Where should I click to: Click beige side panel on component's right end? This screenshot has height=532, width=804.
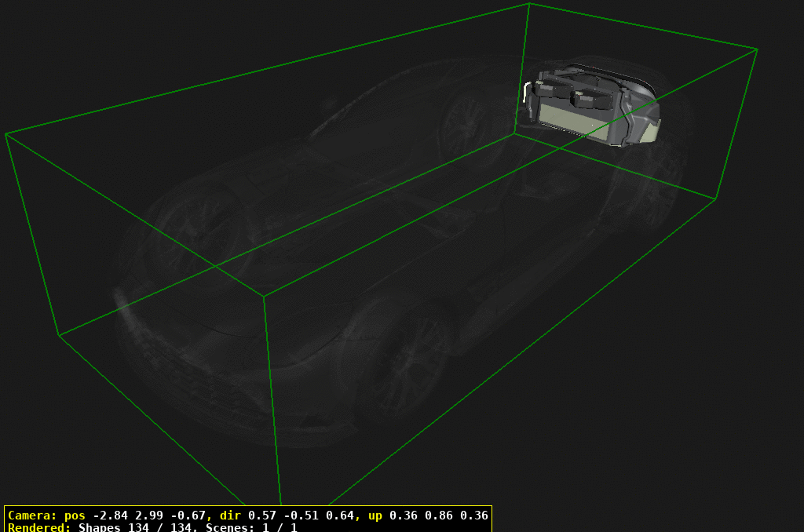pos(650,133)
